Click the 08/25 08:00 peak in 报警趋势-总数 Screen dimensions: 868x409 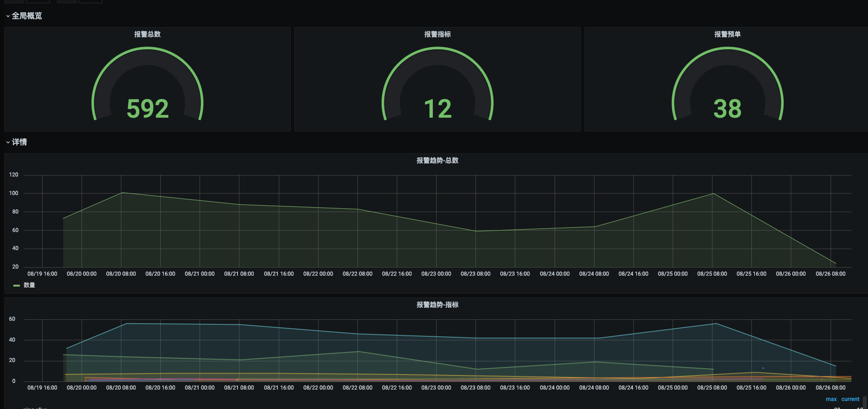click(x=713, y=194)
